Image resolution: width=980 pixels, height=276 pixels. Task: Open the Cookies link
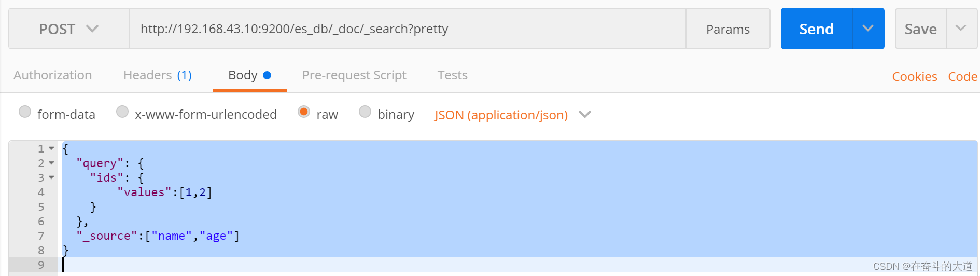coord(914,77)
